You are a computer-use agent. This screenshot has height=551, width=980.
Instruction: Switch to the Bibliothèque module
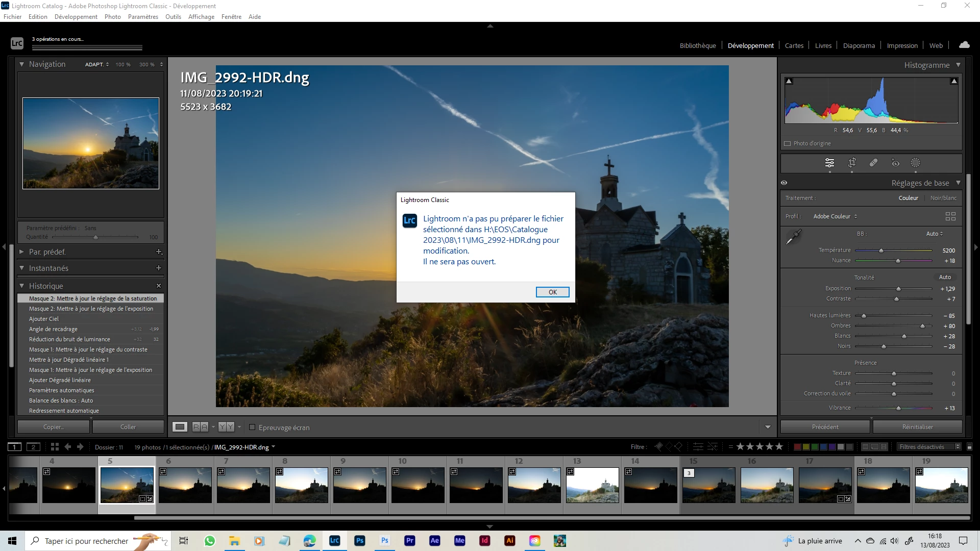(x=697, y=45)
